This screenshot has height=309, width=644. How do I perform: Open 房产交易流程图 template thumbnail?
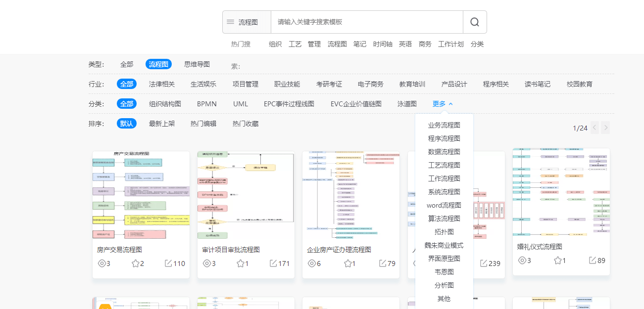pyautogui.click(x=141, y=196)
